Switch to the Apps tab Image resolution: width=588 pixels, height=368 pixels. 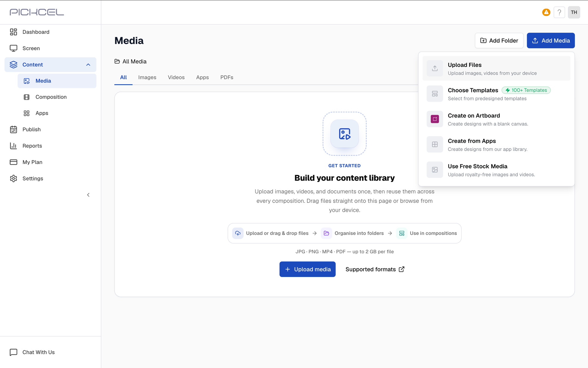[x=203, y=77]
